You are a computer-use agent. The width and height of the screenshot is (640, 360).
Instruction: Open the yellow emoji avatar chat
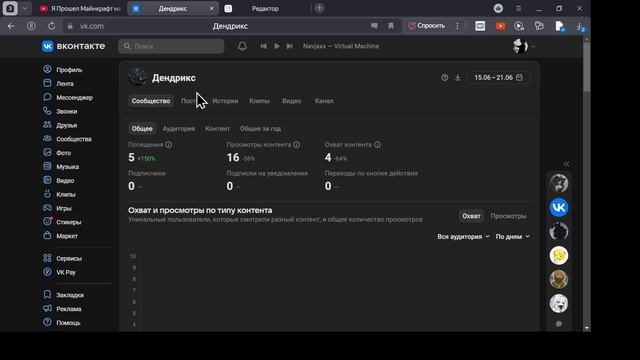[558, 256]
